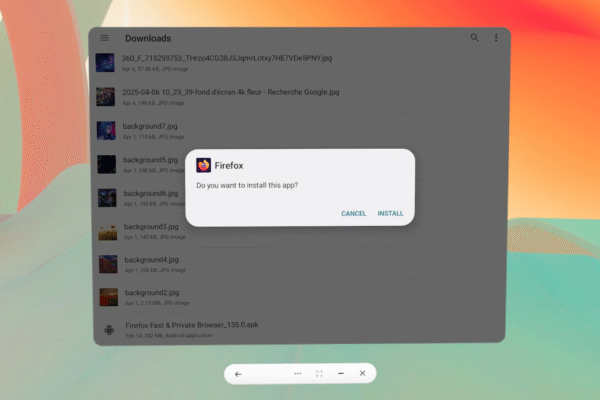Image resolution: width=600 pixels, height=400 pixels.
Task: Open the background3.jpg file name
Action: [x=151, y=227]
